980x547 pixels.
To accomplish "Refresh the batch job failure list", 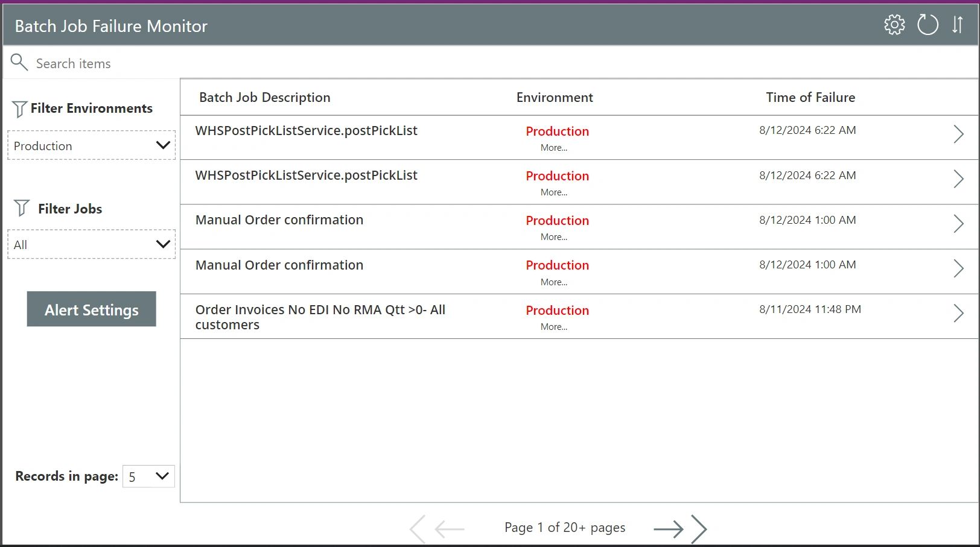I will click(x=927, y=25).
